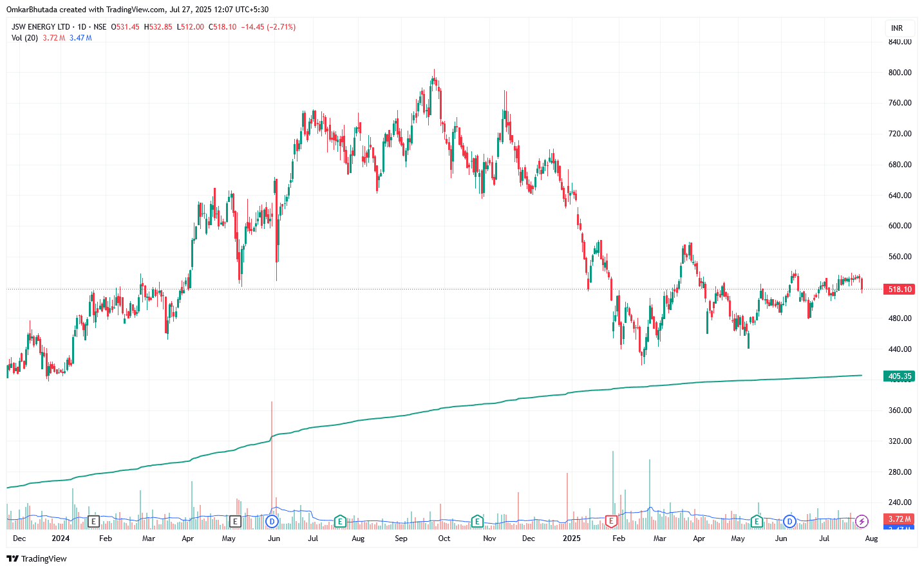This screenshot has height=570, width=924.
Task: Click the low value L512.00
Action: point(191,27)
